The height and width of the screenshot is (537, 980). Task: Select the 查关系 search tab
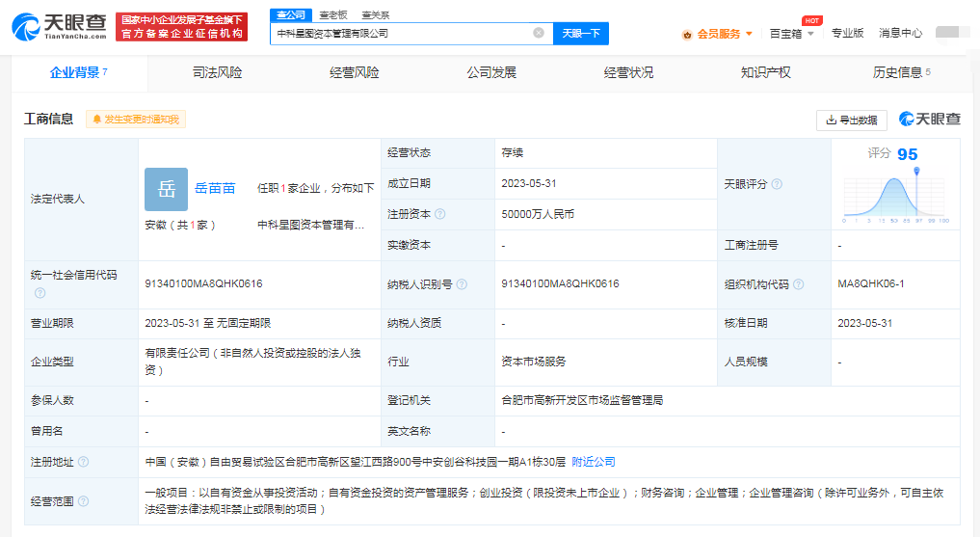coord(375,15)
